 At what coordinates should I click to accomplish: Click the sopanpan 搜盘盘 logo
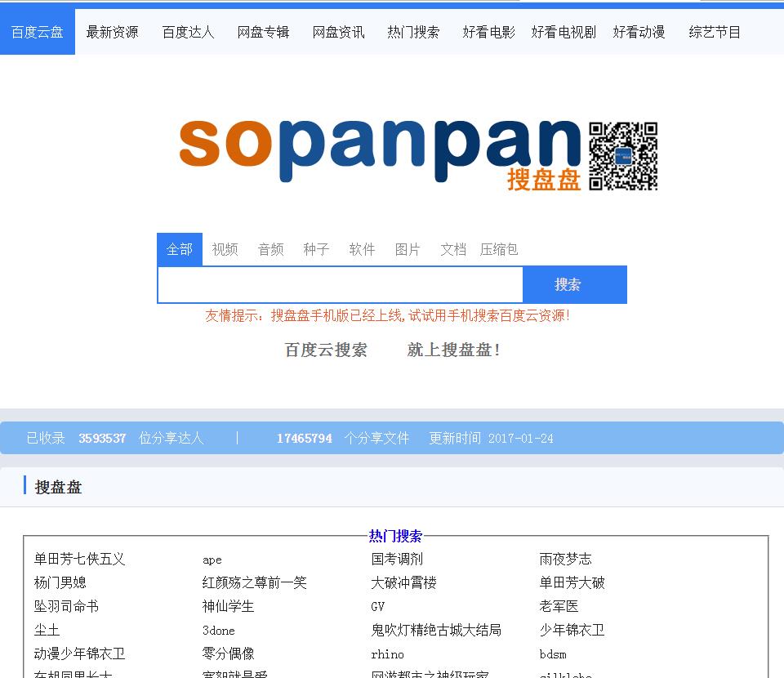point(380,154)
